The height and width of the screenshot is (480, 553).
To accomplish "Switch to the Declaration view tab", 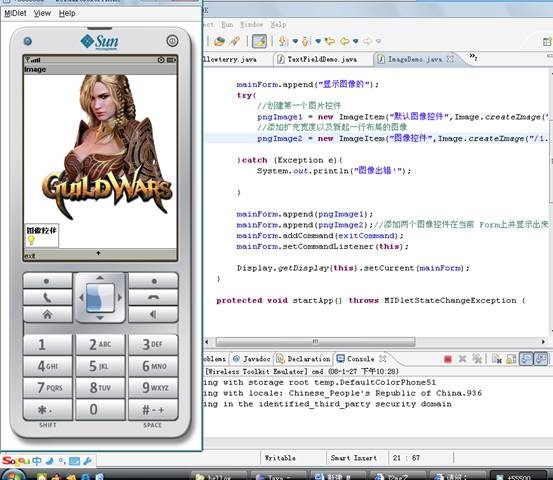I will (304, 359).
